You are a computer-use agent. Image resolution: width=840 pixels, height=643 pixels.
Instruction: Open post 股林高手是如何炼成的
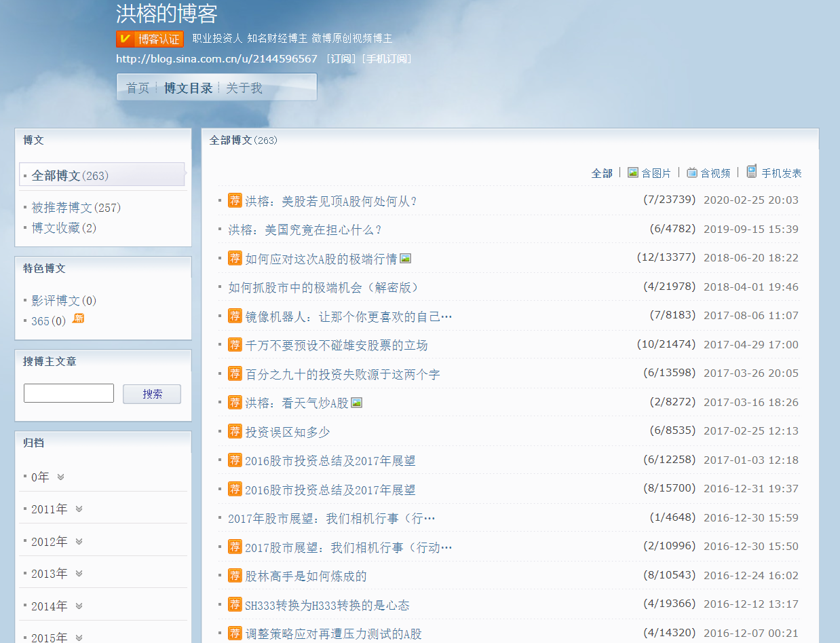point(306,576)
